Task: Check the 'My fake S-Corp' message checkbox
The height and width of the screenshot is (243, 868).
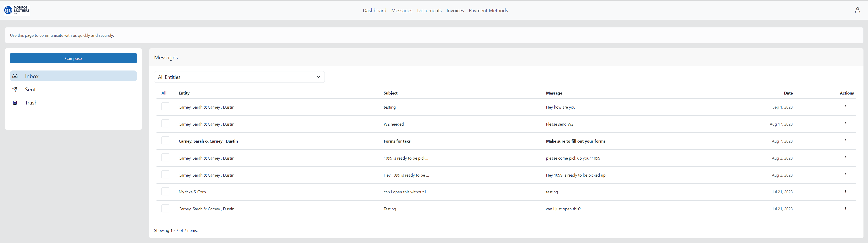Action: [166, 191]
